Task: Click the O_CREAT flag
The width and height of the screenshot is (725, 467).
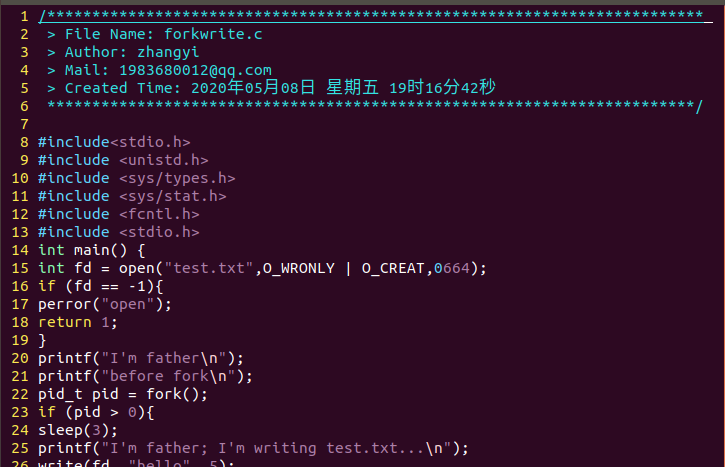Action: pos(393,268)
